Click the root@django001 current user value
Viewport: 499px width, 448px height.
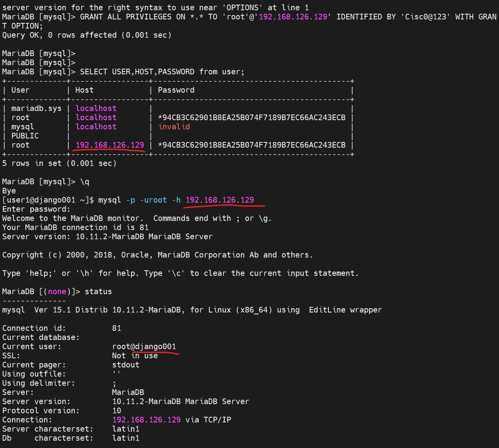[144, 346]
